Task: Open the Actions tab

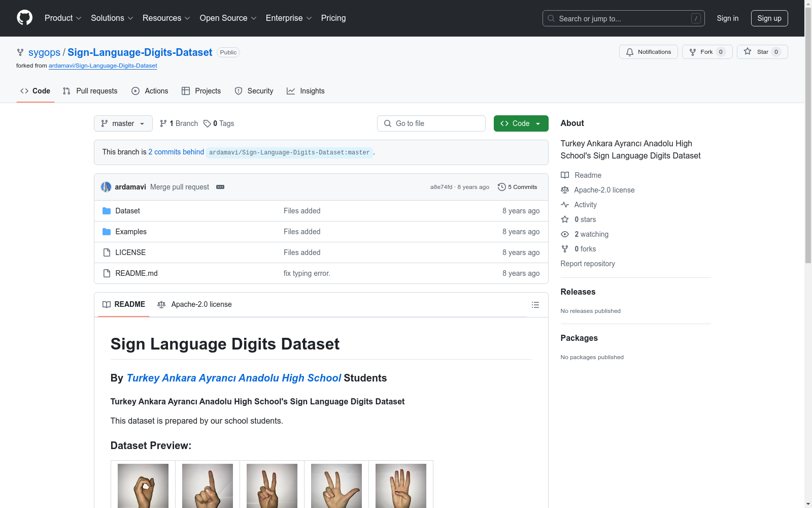Action: [150, 91]
